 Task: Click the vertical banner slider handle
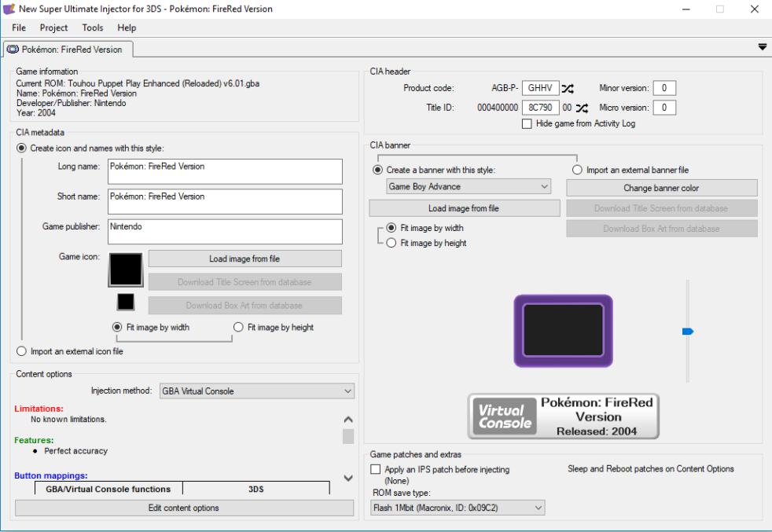[x=688, y=332]
